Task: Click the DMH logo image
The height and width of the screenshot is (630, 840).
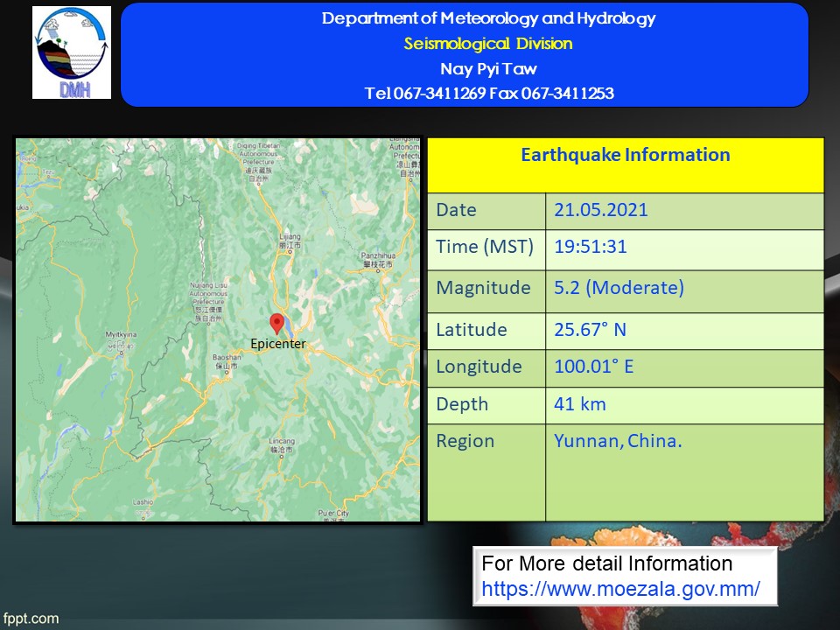Action: [x=72, y=52]
